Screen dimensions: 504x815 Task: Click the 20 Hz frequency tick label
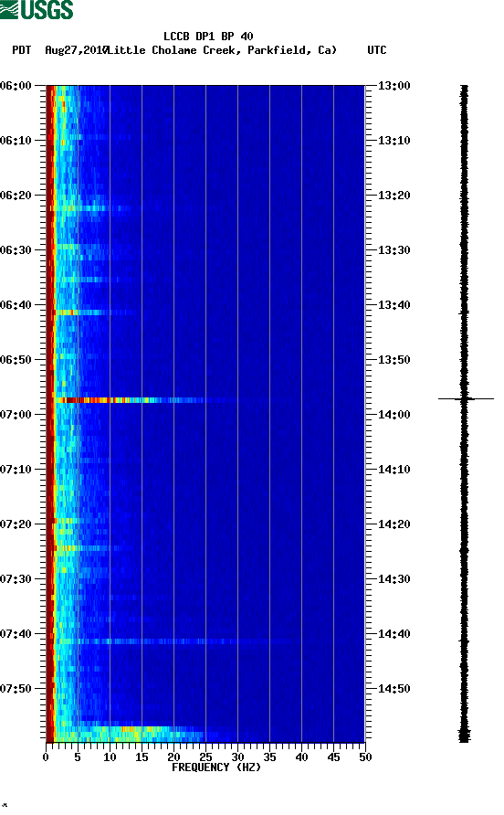pos(173,757)
